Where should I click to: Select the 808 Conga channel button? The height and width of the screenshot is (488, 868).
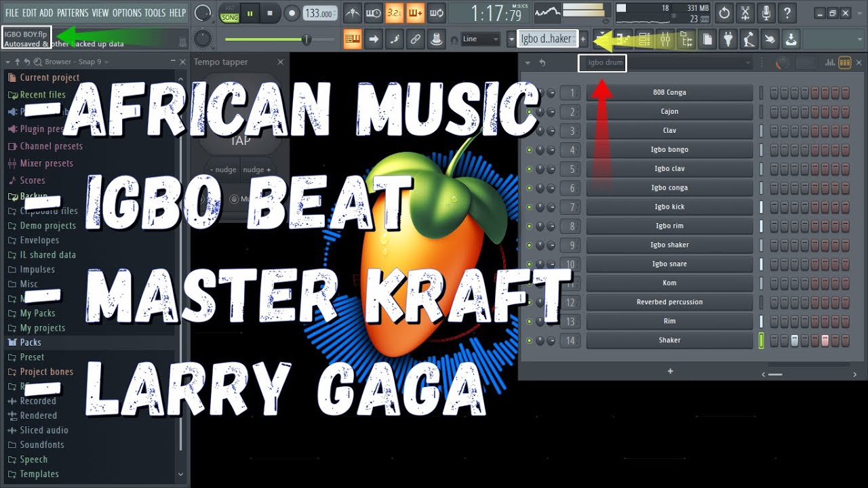click(x=669, y=92)
